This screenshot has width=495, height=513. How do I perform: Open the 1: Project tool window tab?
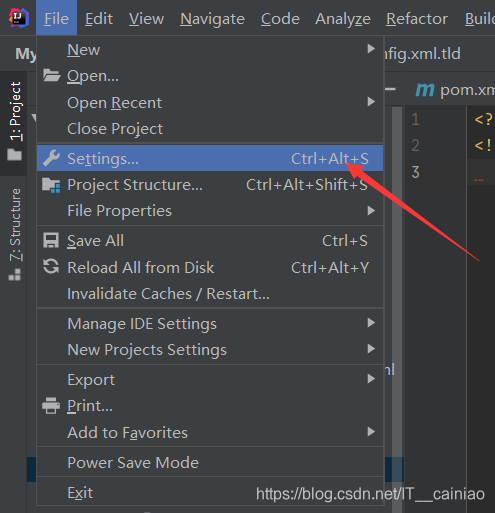pos(14,123)
